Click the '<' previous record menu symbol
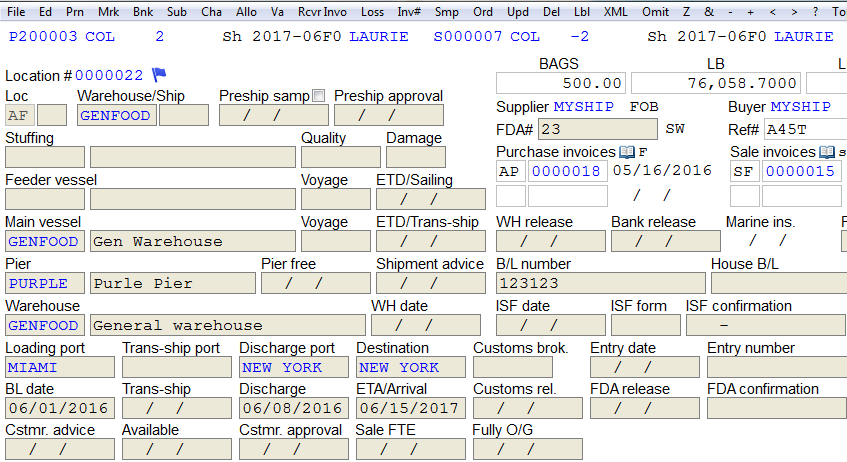This screenshot has height=462, width=847. coord(772,11)
